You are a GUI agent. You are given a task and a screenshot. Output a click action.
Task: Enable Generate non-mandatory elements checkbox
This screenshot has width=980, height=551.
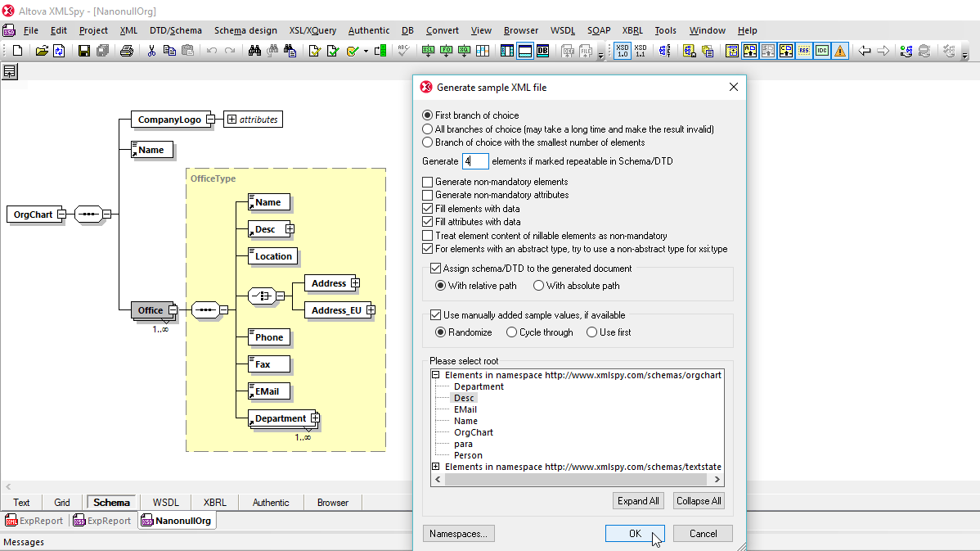pos(427,182)
